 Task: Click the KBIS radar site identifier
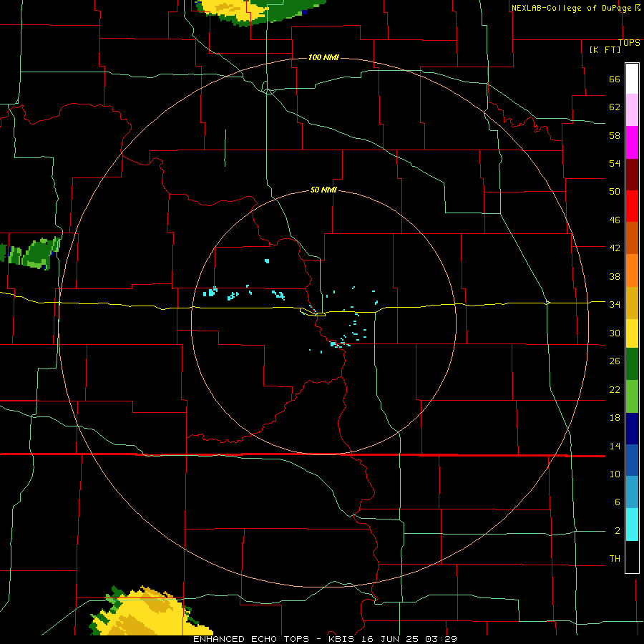point(342,639)
